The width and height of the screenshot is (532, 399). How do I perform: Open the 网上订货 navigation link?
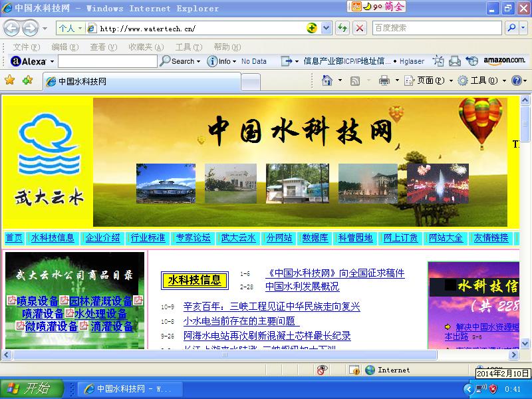point(400,237)
